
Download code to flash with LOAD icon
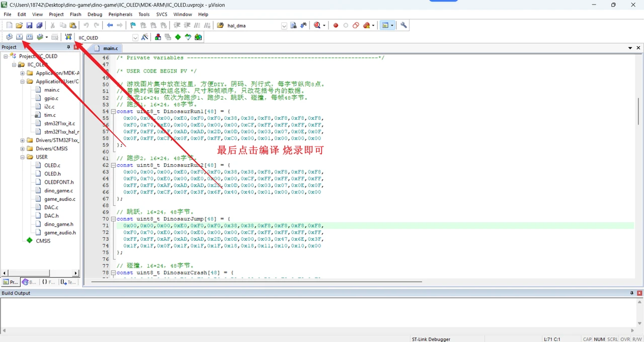(68, 37)
